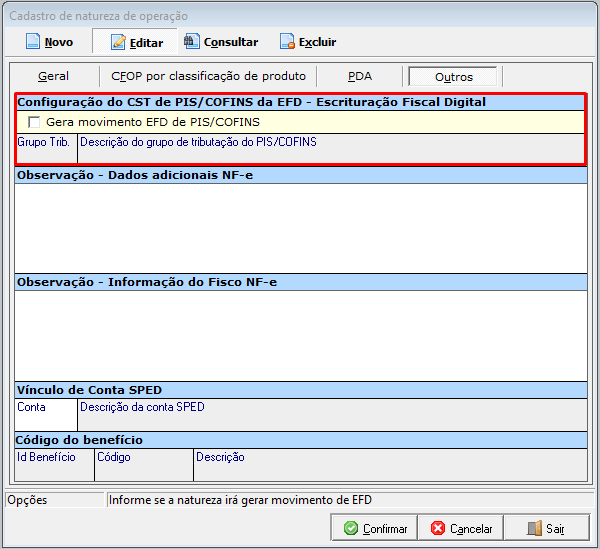Select the Outros tab

click(453, 76)
